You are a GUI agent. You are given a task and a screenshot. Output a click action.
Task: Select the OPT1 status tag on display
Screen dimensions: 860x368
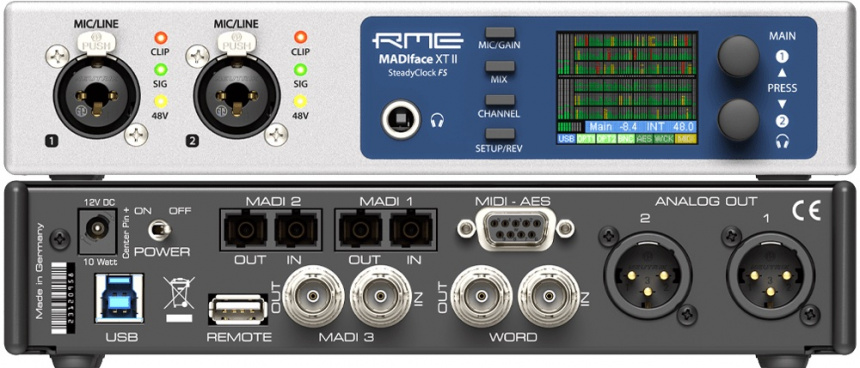[x=586, y=139]
